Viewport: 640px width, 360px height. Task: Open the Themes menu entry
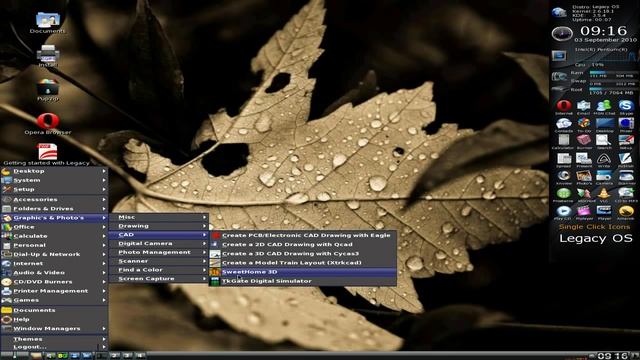point(54,339)
